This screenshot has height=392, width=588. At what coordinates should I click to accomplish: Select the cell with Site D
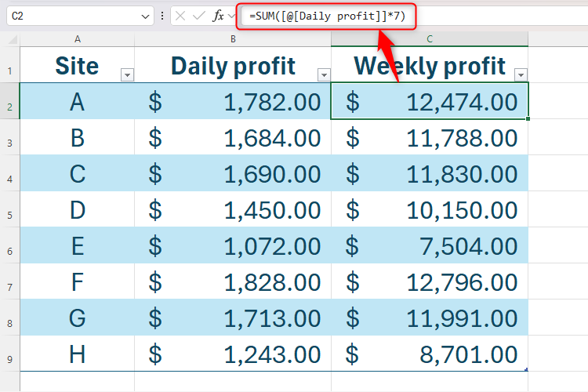[x=78, y=209]
